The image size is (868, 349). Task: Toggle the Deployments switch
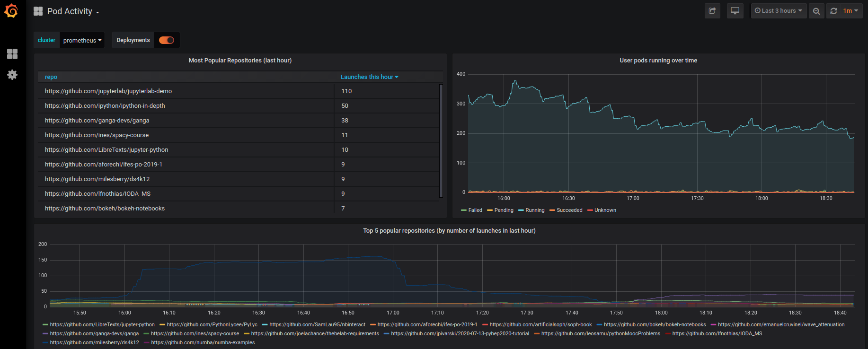point(167,40)
